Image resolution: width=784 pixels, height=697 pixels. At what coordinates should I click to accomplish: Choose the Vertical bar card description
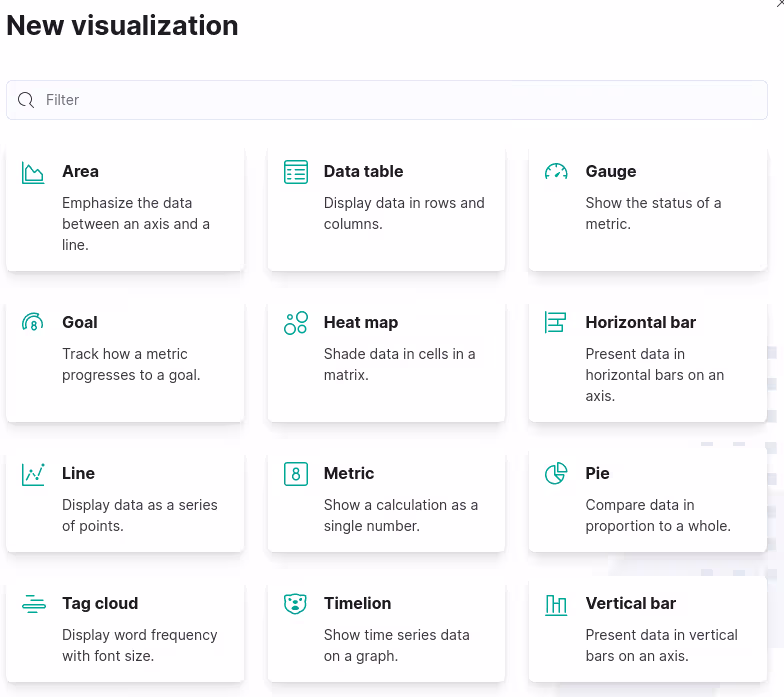pos(661,645)
